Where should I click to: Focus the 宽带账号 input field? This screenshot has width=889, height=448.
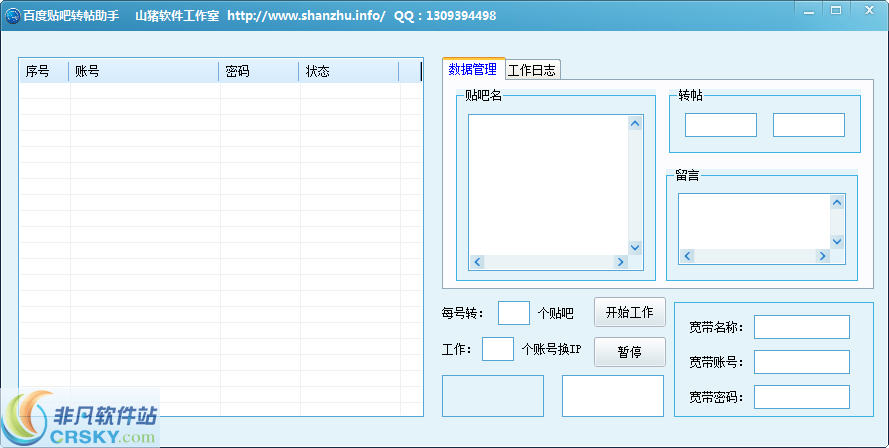click(x=802, y=362)
